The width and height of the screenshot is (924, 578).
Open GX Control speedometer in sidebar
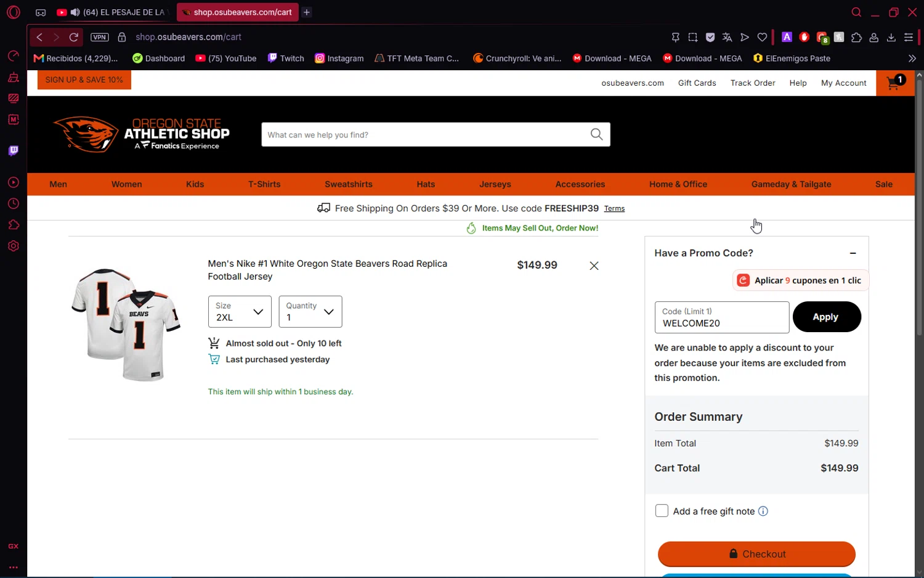(14, 56)
